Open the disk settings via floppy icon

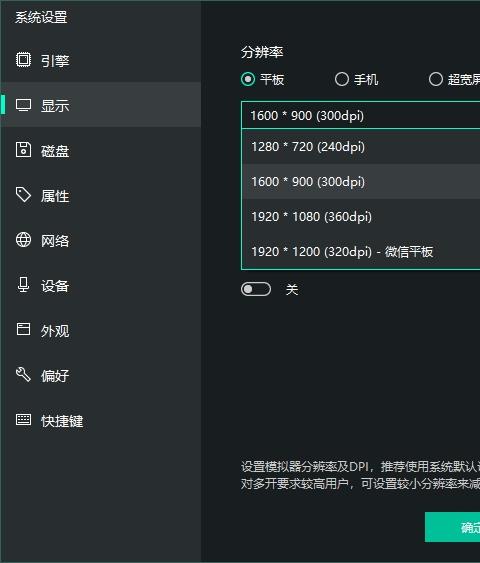(23, 150)
